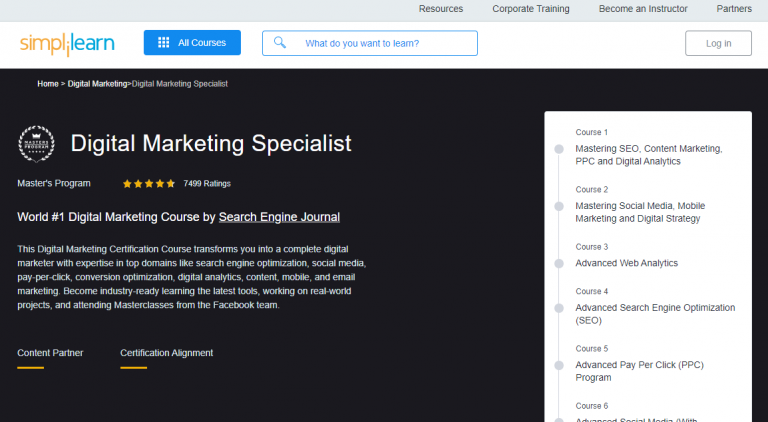Open the Partners link

click(x=734, y=9)
